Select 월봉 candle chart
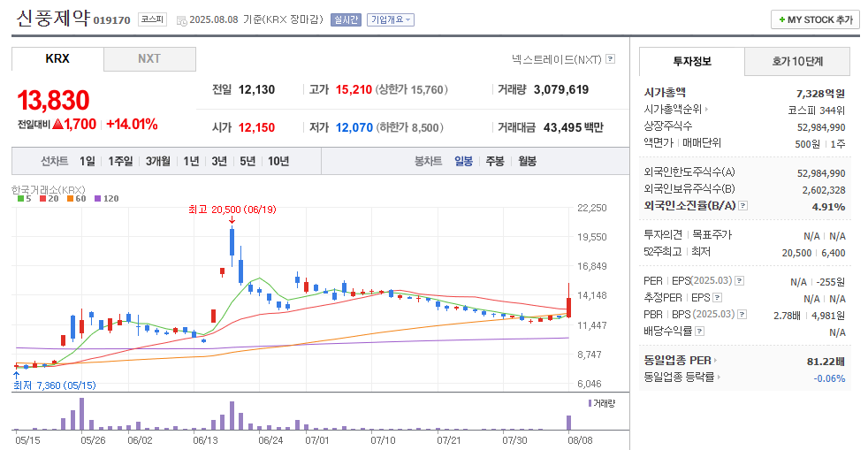This screenshot has width=868, height=450. click(527, 161)
